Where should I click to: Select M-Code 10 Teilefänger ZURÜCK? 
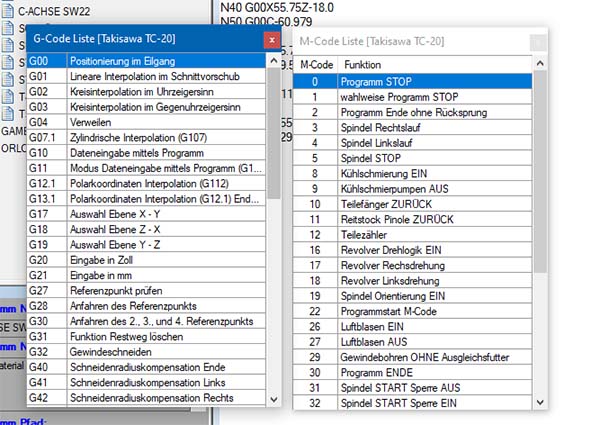pos(412,204)
